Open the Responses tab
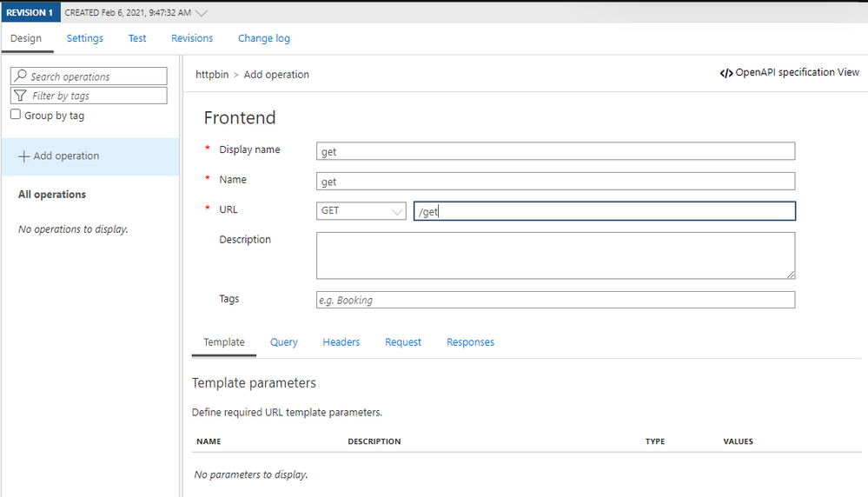 [470, 342]
